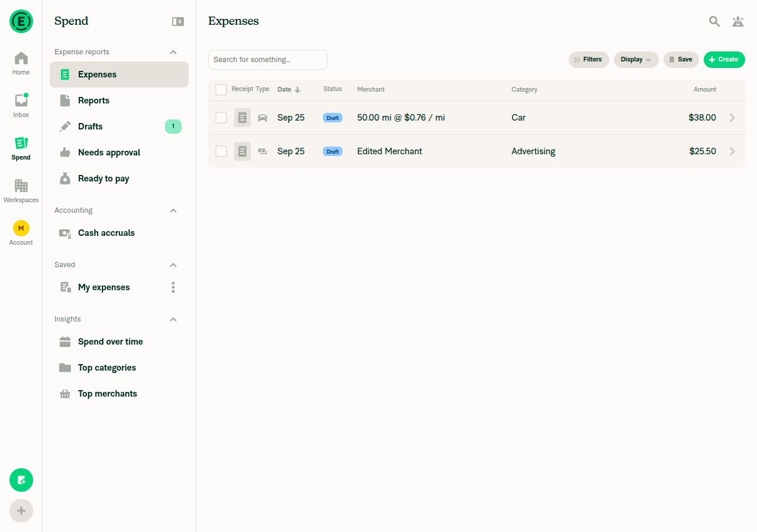This screenshot has height=532, width=757.
Task: Click the cash type icon in Edited Merchant row
Action: (263, 151)
